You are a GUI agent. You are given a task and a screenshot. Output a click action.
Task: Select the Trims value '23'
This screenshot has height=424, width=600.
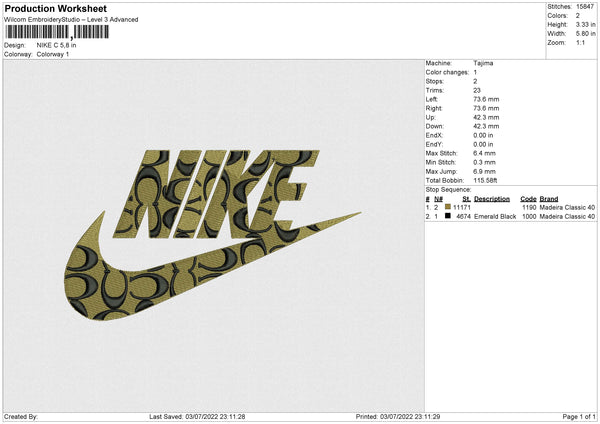477,90
